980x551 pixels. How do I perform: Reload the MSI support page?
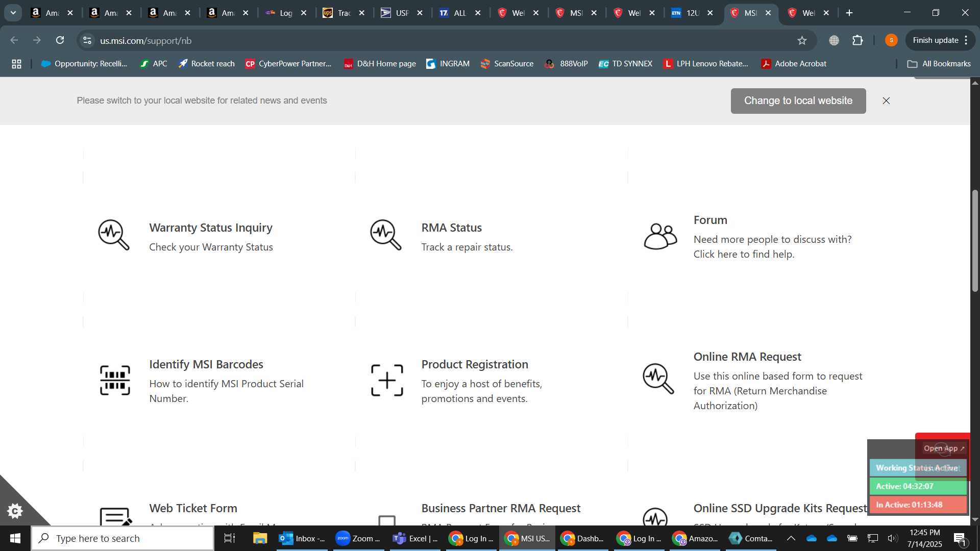coord(60,40)
